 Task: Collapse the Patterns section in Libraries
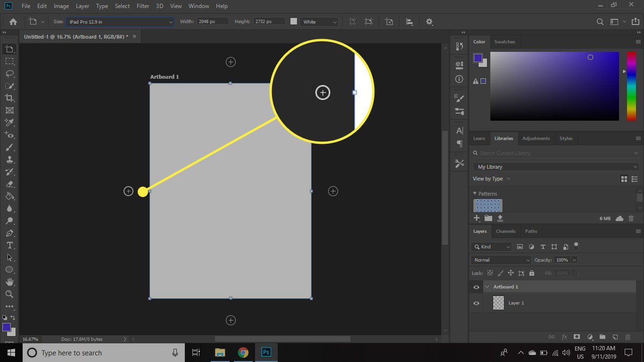pos(475,194)
